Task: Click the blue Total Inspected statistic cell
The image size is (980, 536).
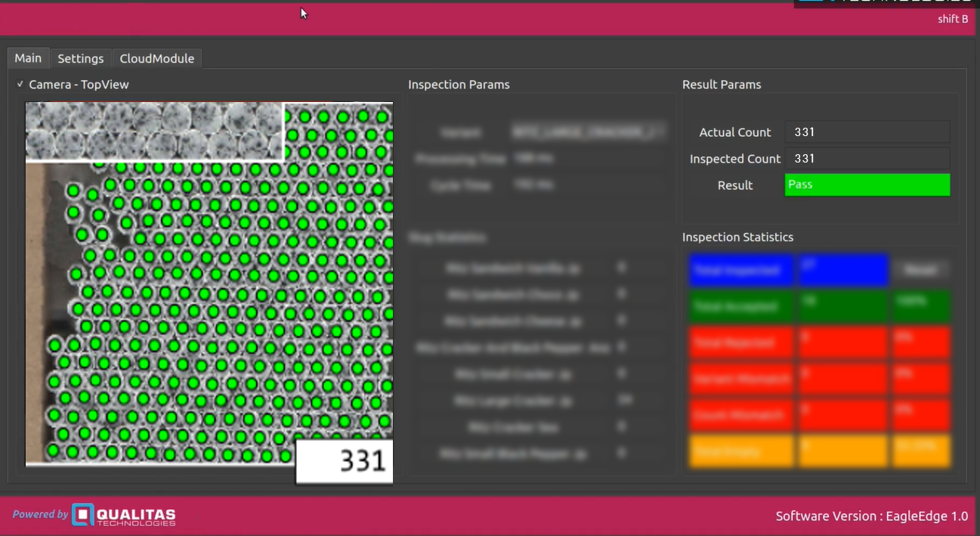Action: click(741, 270)
